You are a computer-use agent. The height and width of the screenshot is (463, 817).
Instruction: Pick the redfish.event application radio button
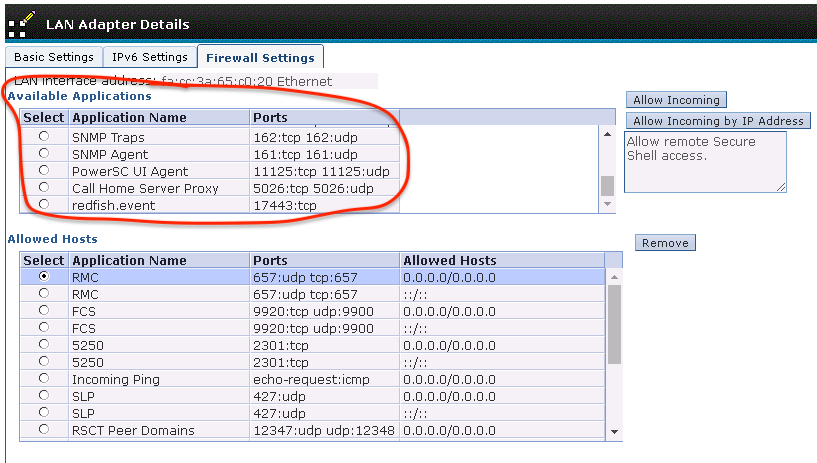click(x=43, y=205)
